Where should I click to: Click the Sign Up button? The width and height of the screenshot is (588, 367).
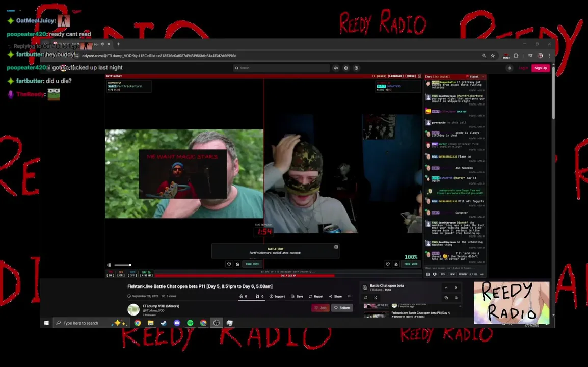click(x=541, y=68)
